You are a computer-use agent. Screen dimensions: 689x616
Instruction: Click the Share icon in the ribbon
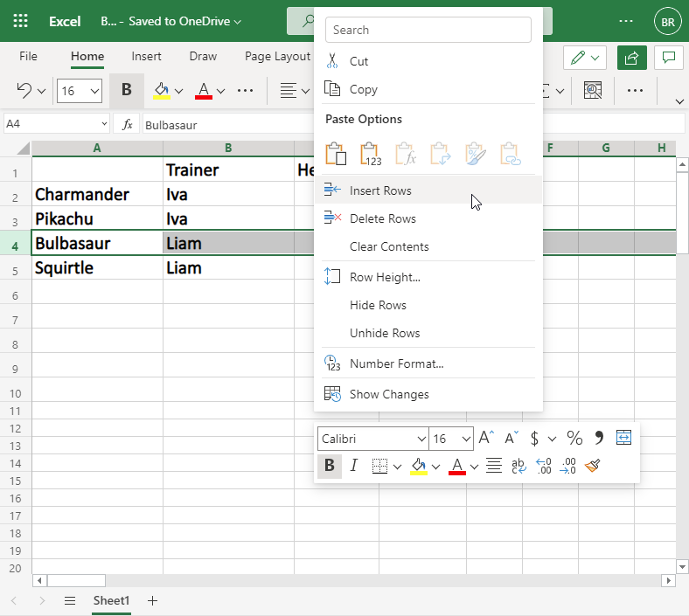click(x=630, y=58)
